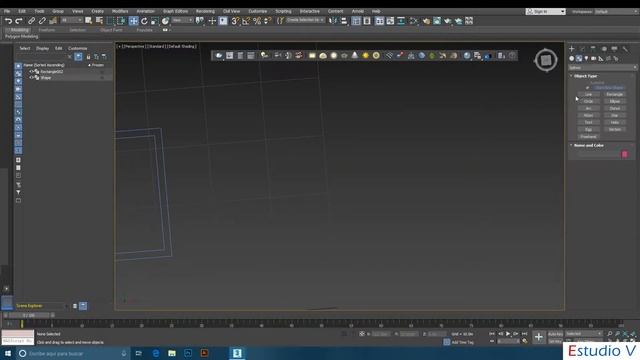Toggle Percent Snap
The height and width of the screenshot is (360, 640).
(x=257, y=21)
